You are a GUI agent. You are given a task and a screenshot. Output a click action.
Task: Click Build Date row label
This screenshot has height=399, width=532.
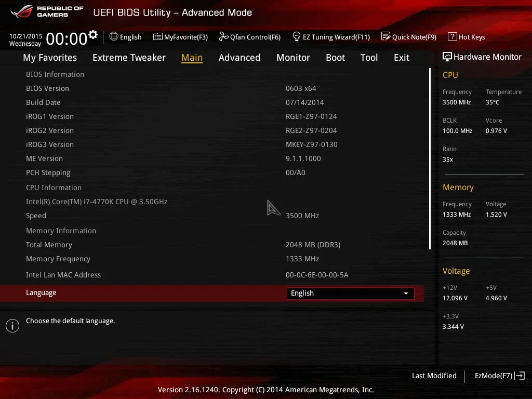[x=43, y=102]
